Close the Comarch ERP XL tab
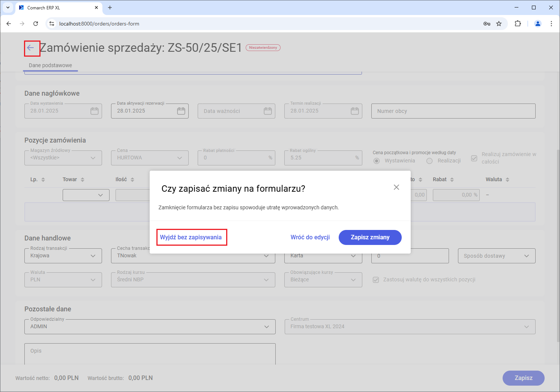The image size is (560, 392). pyautogui.click(x=96, y=8)
